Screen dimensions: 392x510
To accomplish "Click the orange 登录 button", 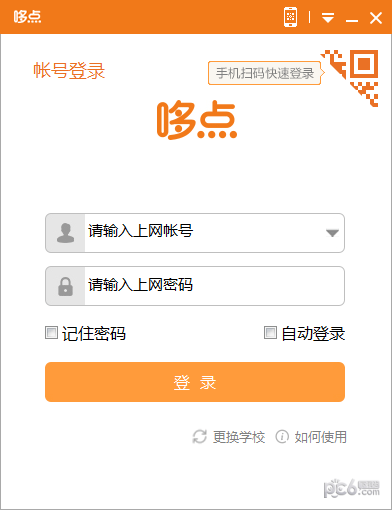I will 195,382.
